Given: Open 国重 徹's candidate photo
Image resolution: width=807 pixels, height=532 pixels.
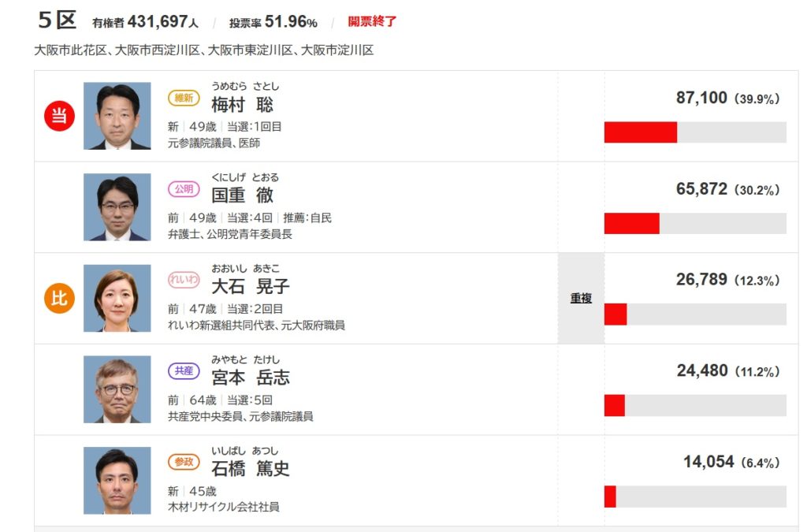Looking at the screenshot, I should (117, 207).
